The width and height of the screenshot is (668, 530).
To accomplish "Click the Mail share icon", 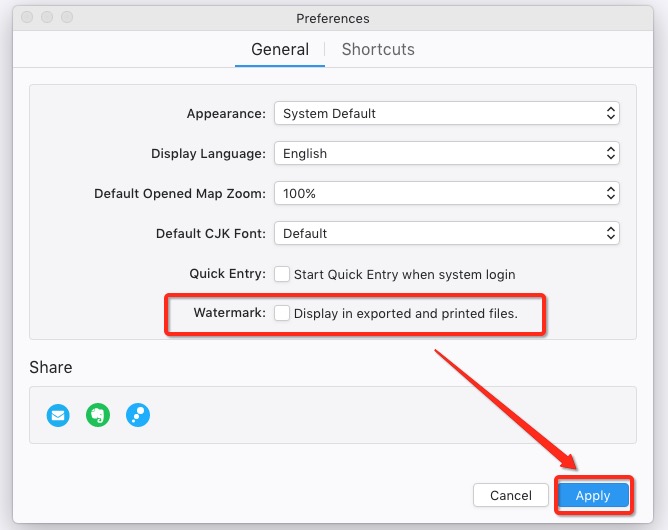I will (x=58, y=415).
